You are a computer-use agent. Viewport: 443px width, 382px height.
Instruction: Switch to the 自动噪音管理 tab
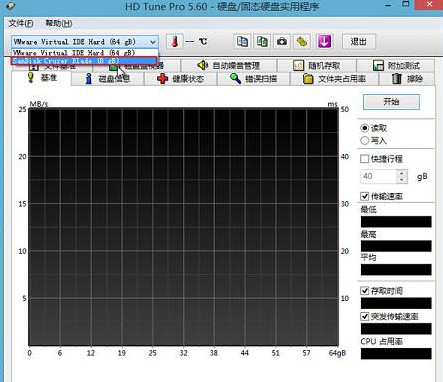coord(229,65)
